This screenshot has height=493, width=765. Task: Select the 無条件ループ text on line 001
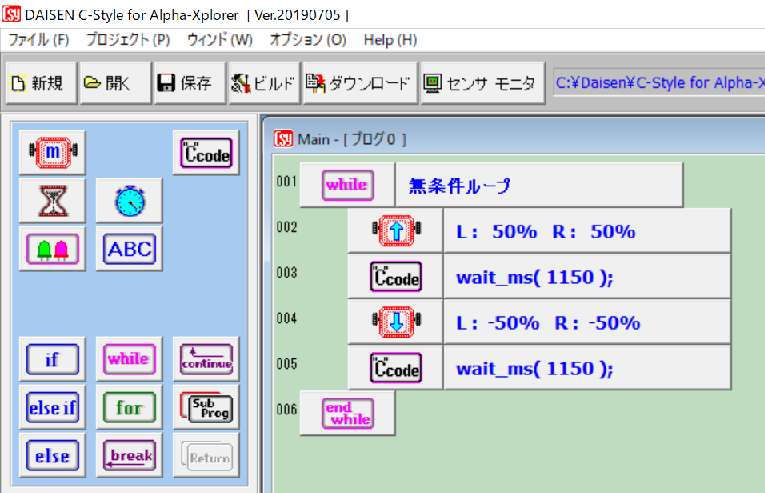coord(460,185)
